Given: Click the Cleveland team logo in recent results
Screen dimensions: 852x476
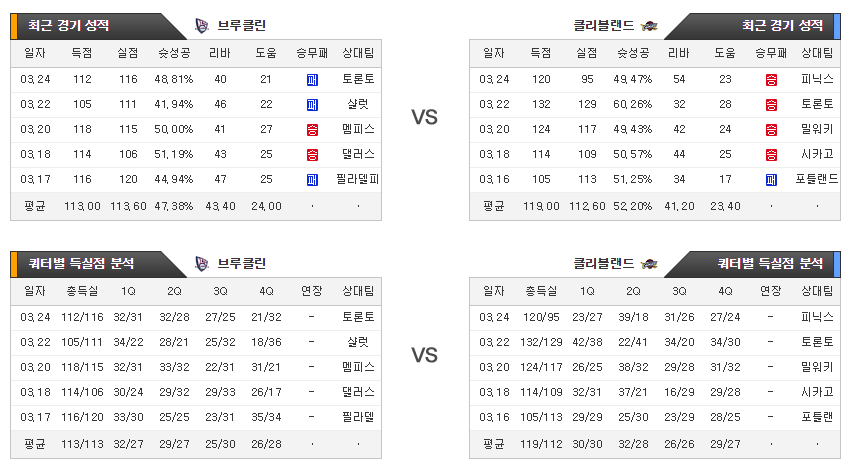Looking at the screenshot, I should coord(649,26).
